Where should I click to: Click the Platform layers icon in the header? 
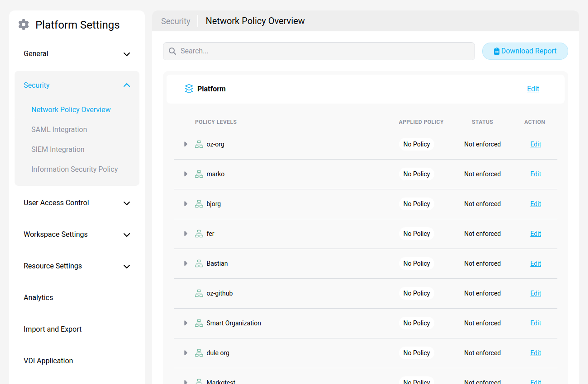(x=189, y=89)
